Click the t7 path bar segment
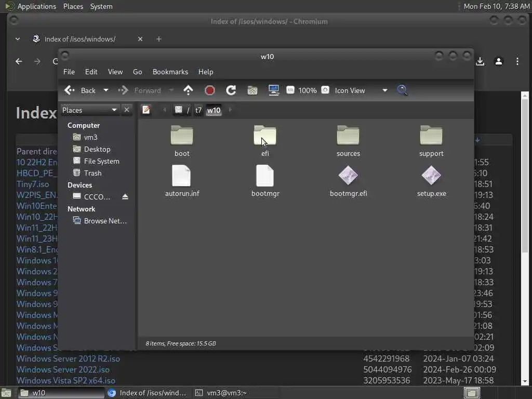Image resolution: width=532 pixels, height=399 pixels. 198,110
